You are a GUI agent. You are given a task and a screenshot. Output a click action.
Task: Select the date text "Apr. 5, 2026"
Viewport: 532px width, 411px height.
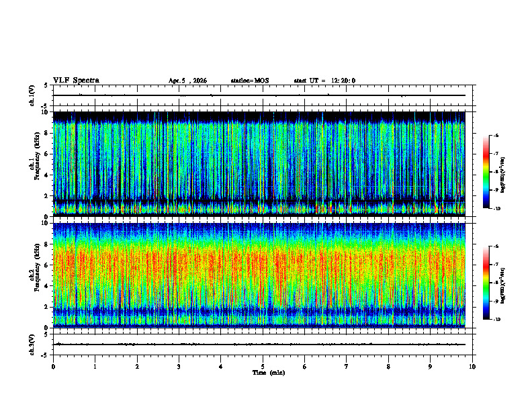click(187, 81)
